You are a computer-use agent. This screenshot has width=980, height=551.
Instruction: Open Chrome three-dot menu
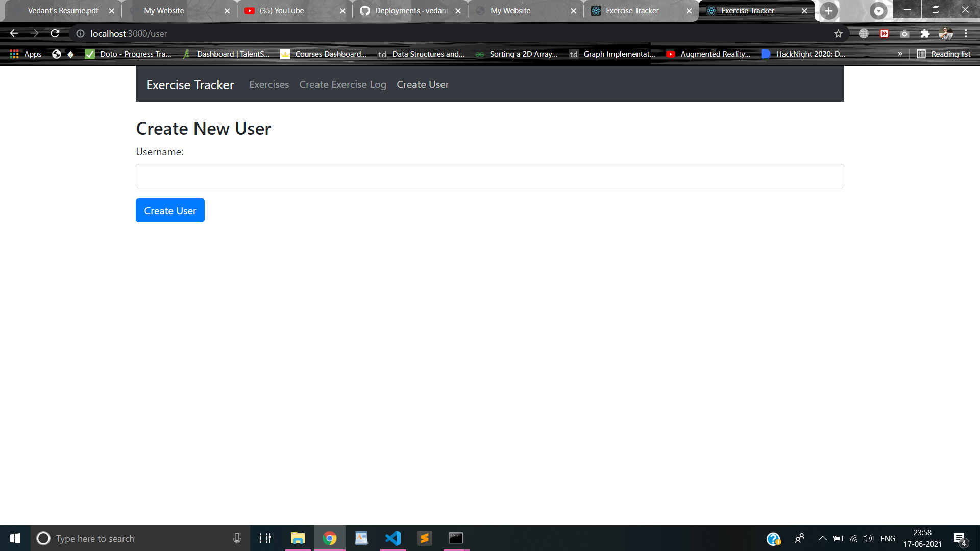tap(966, 34)
